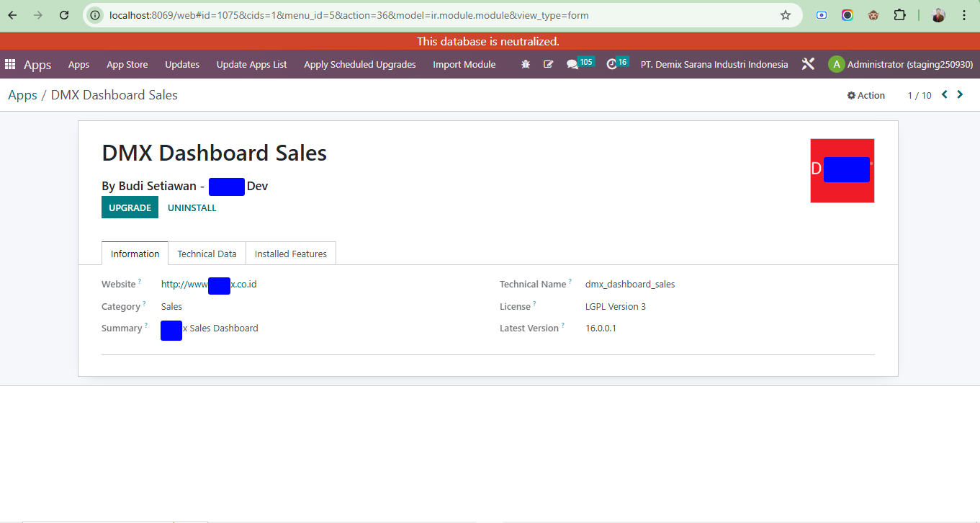Click the Apps breadcrumb link
This screenshot has height=523, width=980.
tap(22, 95)
